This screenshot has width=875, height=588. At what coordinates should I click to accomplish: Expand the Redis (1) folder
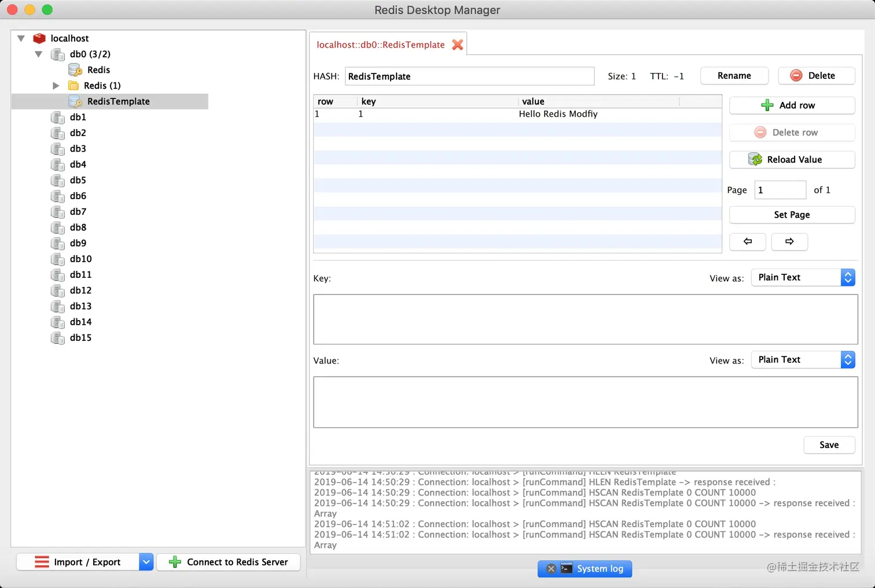click(x=56, y=86)
